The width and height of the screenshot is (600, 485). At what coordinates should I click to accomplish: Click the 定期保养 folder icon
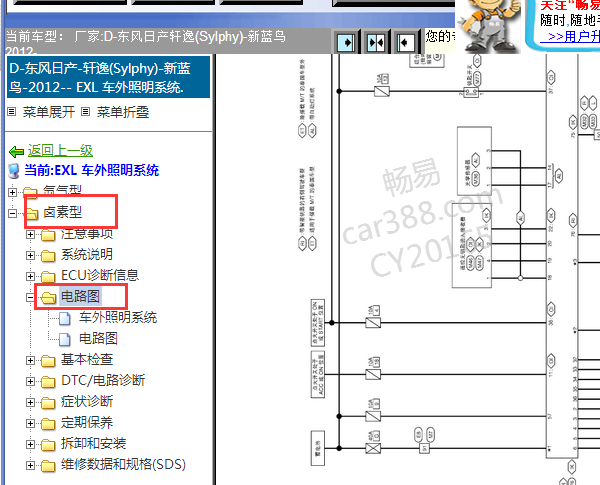(48, 423)
